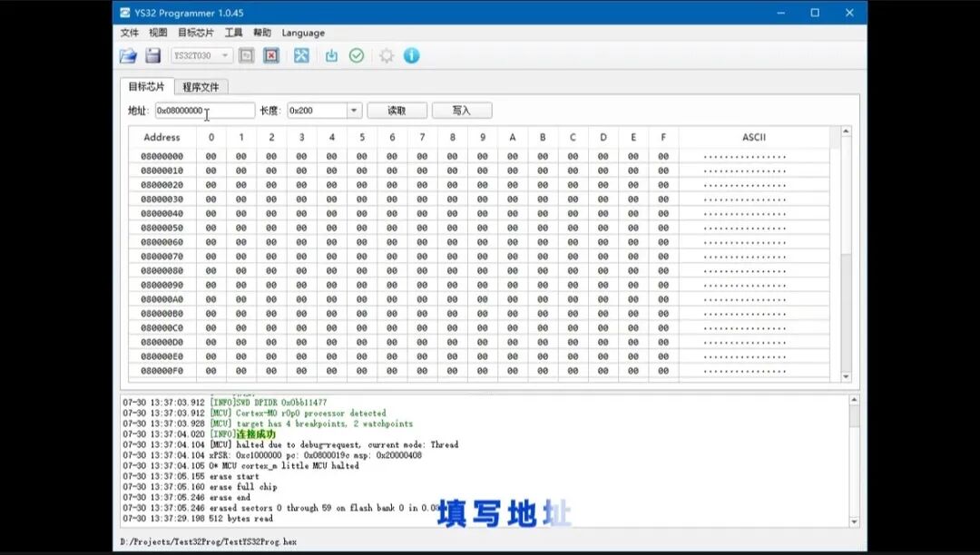
Task: Click the 写入 write button
Action: [462, 111]
